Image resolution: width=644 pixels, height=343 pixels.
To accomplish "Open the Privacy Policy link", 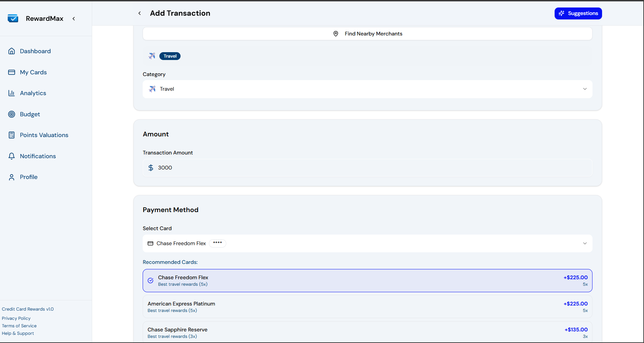I will pos(16,318).
